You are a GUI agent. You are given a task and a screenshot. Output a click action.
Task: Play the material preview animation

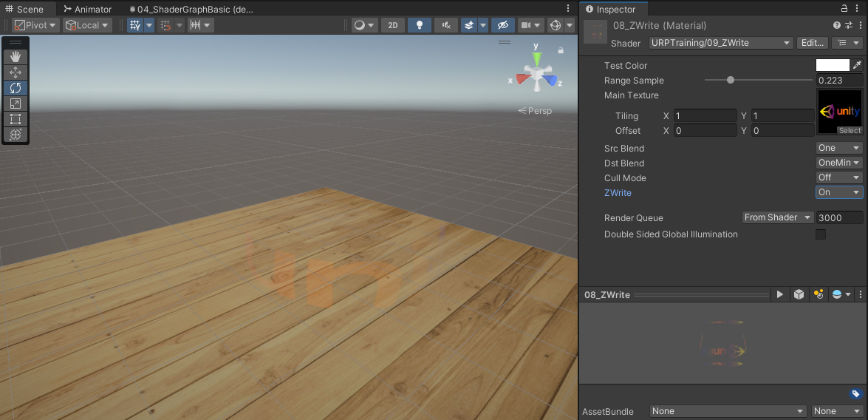tap(780, 294)
